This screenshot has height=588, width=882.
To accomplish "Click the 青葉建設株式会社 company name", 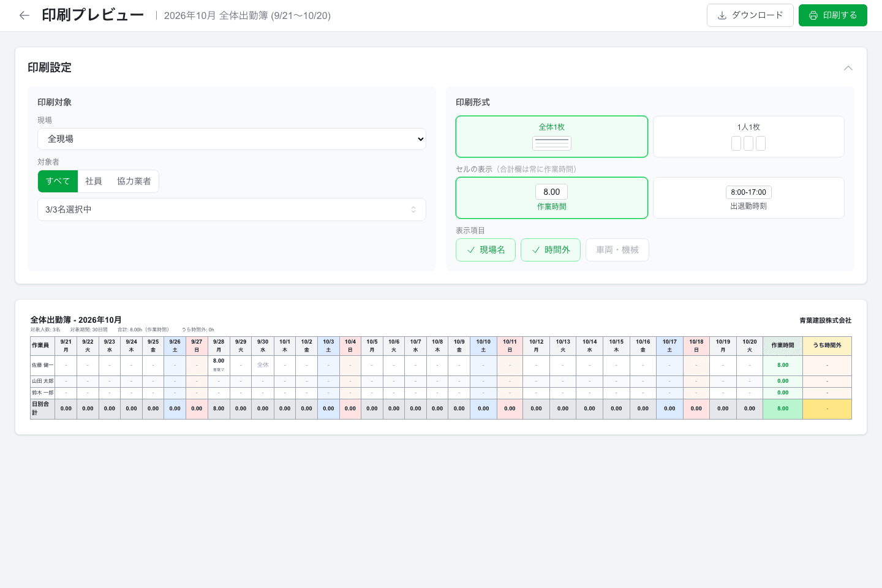I will pyautogui.click(x=826, y=320).
